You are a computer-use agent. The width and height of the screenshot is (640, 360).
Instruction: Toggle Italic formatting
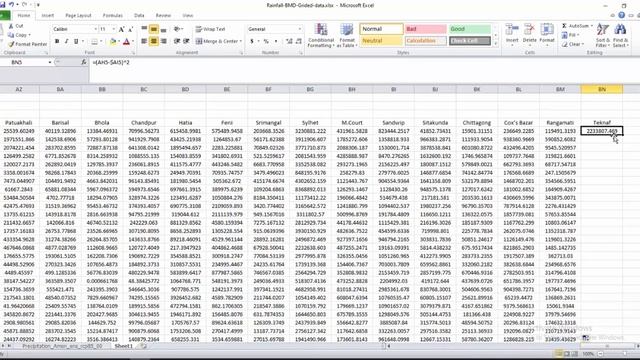pyautogui.click(x=67, y=41)
